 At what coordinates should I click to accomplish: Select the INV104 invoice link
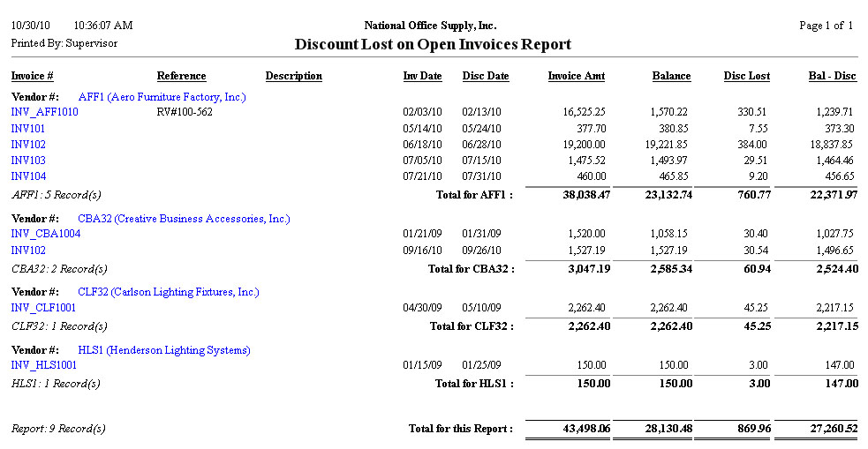coord(28,176)
